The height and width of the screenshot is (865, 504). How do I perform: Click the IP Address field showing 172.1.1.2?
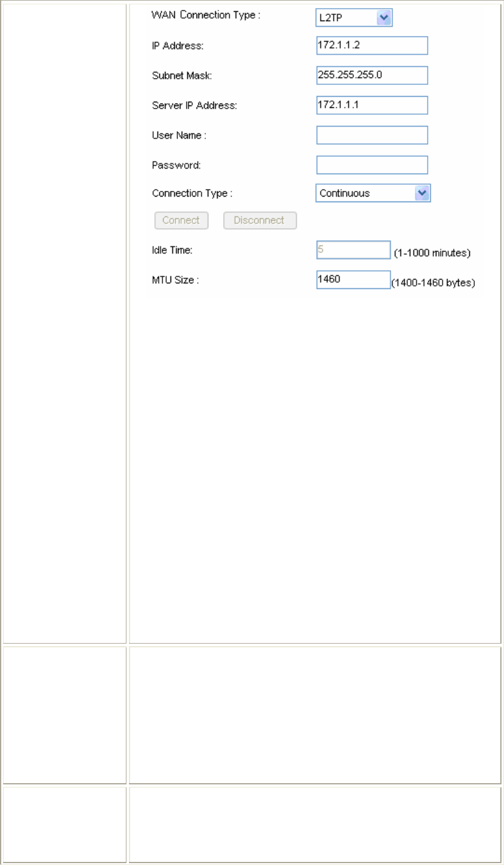tap(372, 45)
